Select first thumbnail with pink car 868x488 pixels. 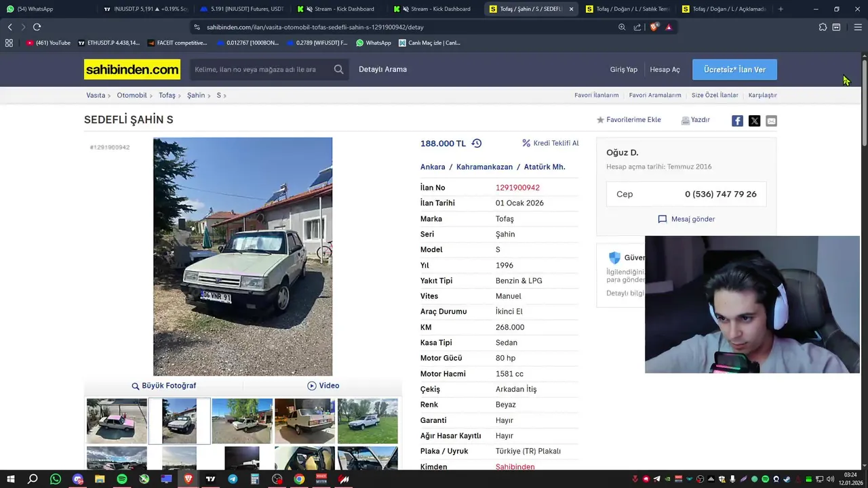(117, 421)
